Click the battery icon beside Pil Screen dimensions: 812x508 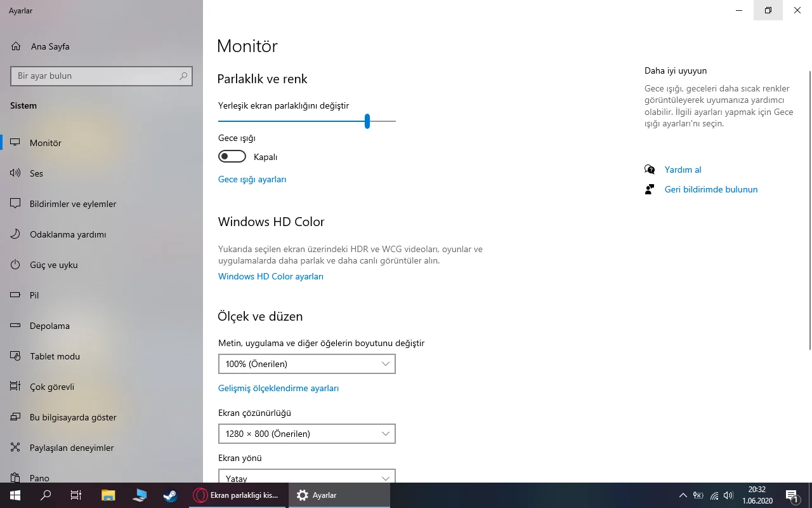click(x=16, y=295)
